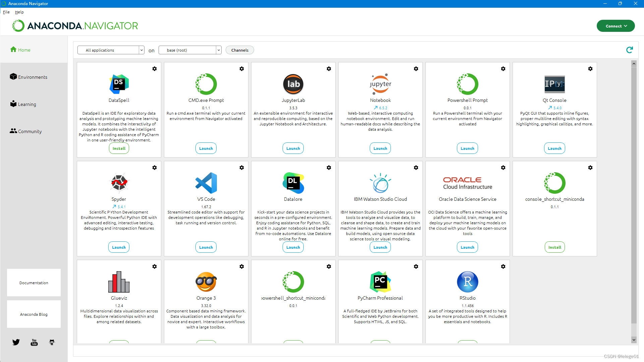Switch to the Environments tab
Screen dimensions: 644x362
29,77
